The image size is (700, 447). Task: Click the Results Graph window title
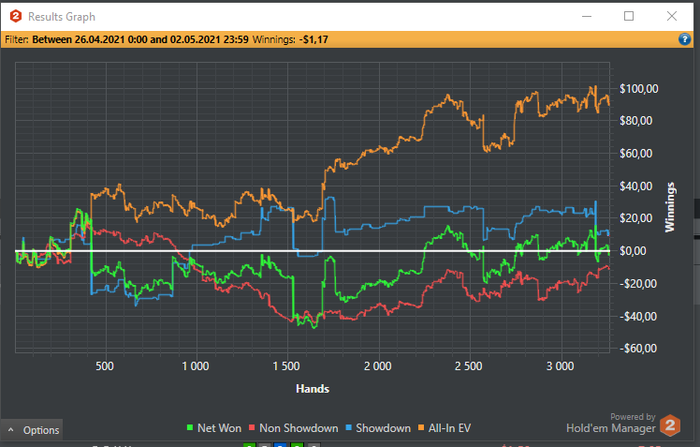62,17
